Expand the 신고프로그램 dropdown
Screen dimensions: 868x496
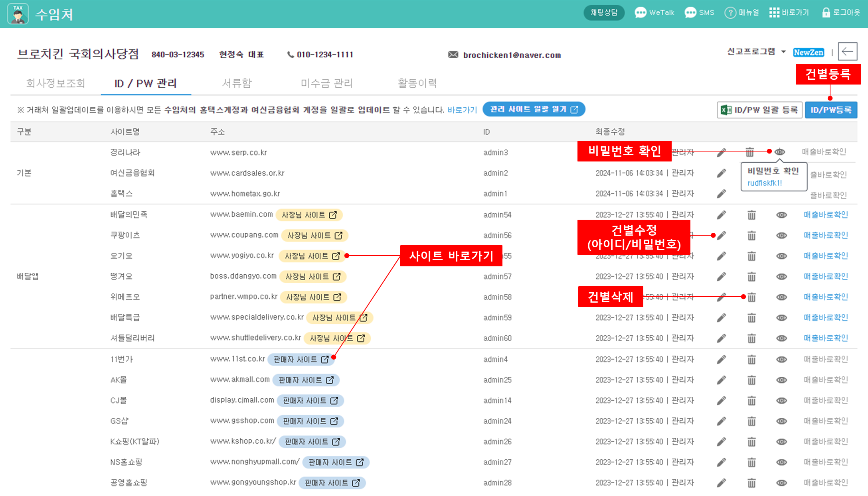point(756,52)
